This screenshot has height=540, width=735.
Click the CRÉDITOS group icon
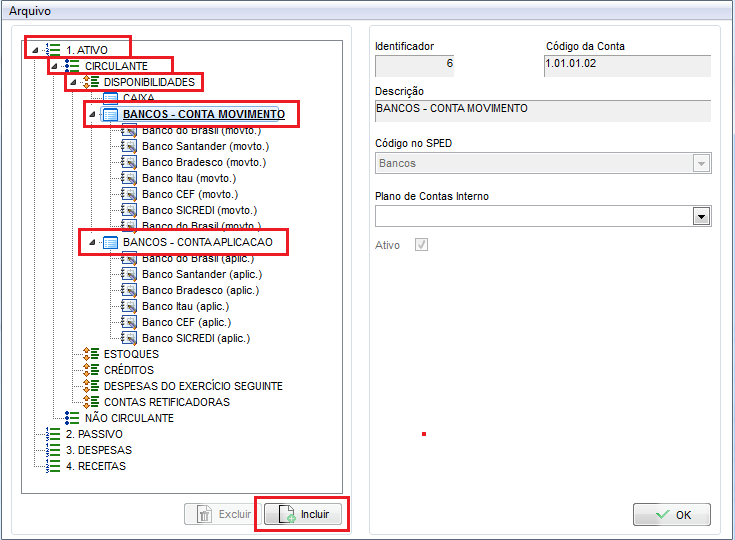coord(91,370)
